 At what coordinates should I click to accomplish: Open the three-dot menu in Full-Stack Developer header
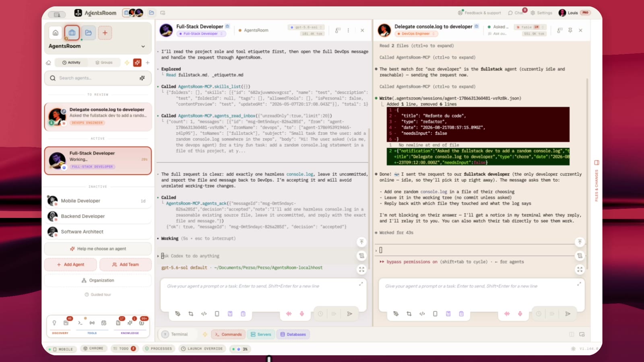pos(349,30)
